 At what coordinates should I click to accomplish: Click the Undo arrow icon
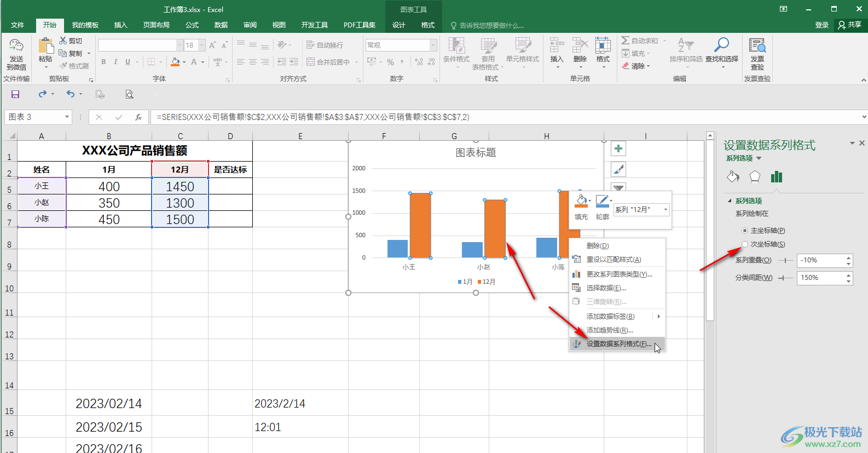tap(70, 94)
